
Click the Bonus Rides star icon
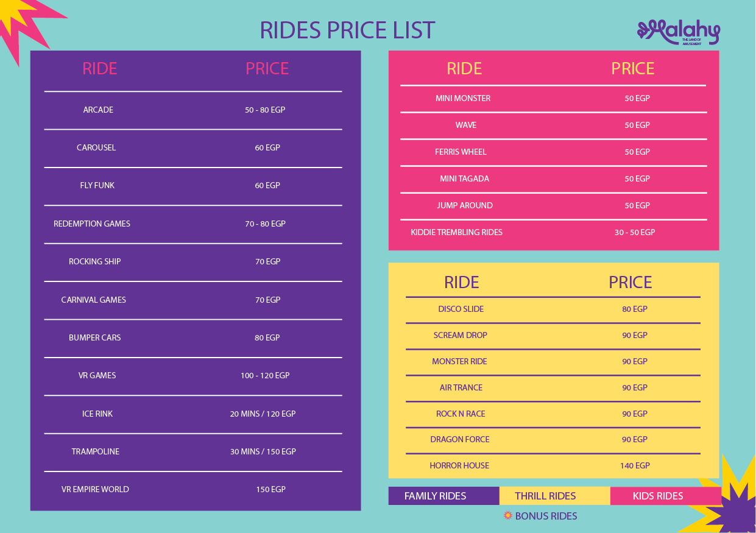click(x=508, y=516)
